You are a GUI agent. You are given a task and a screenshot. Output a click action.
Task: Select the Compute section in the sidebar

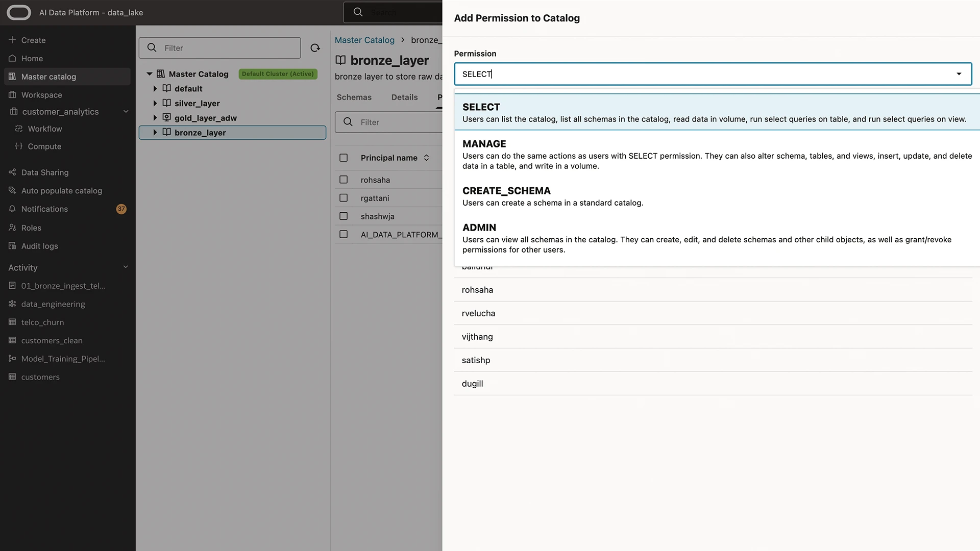click(x=43, y=146)
